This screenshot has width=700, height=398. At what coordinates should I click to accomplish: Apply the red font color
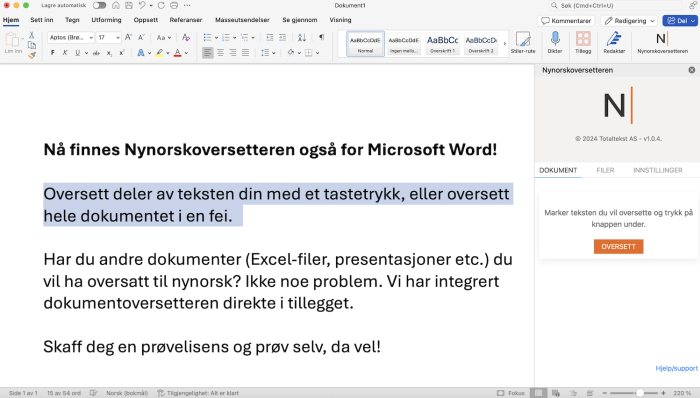click(178, 53)
